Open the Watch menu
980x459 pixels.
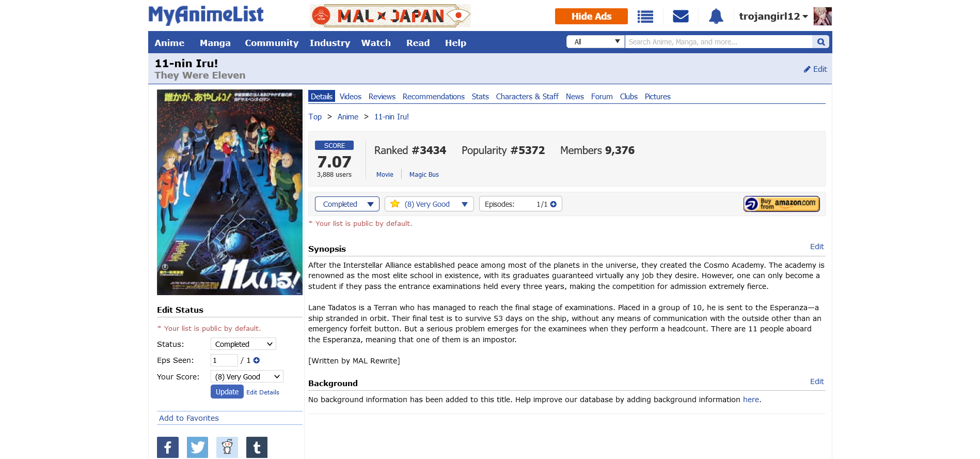[376, 43]
